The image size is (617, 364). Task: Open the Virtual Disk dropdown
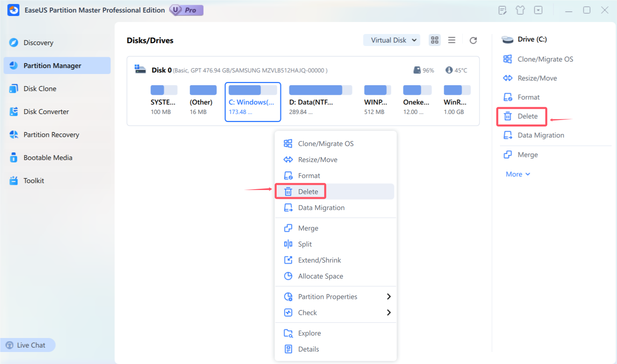392,40
